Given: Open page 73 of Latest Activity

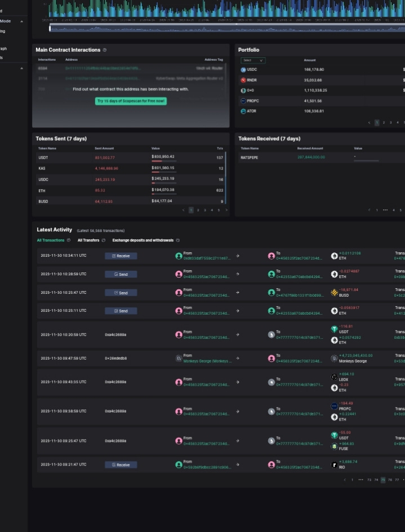Looking at the screenshot, I should [370, 480].
